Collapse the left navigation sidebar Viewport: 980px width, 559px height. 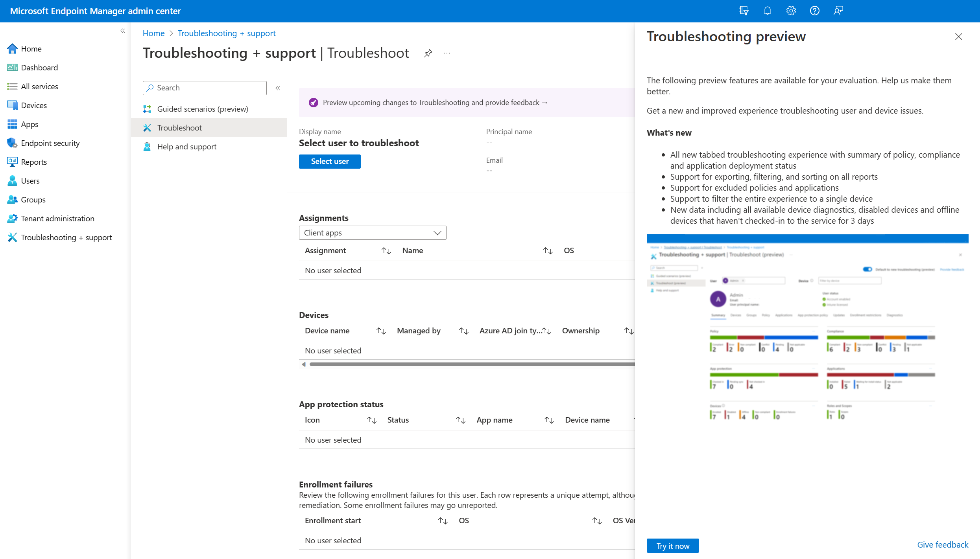click(x=123, y=31)
